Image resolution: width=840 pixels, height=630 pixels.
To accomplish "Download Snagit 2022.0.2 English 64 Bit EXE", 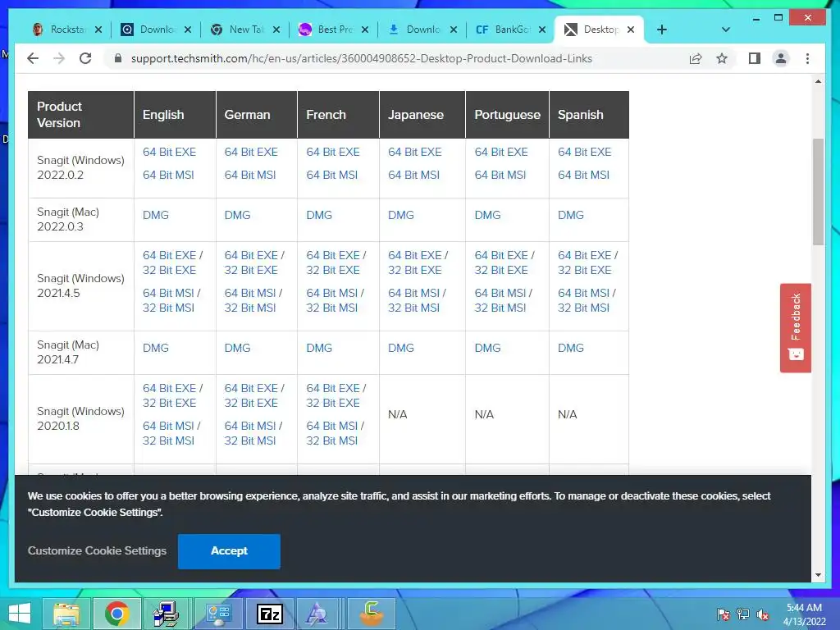I will tap(169, 152).
